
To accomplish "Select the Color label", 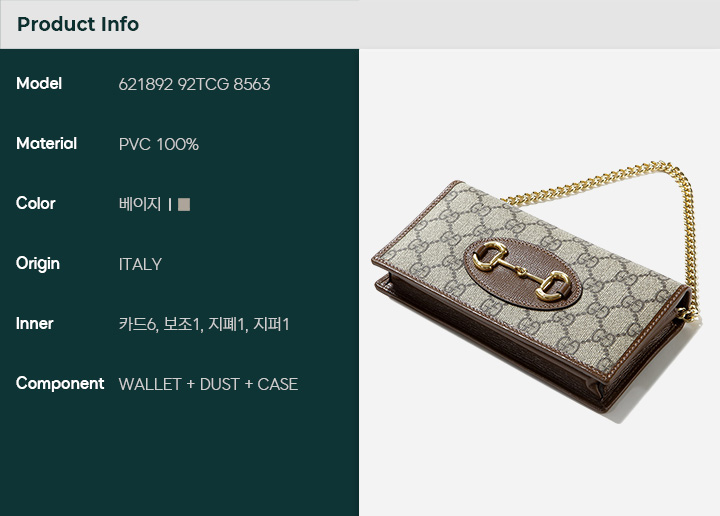I will [36, 203].
